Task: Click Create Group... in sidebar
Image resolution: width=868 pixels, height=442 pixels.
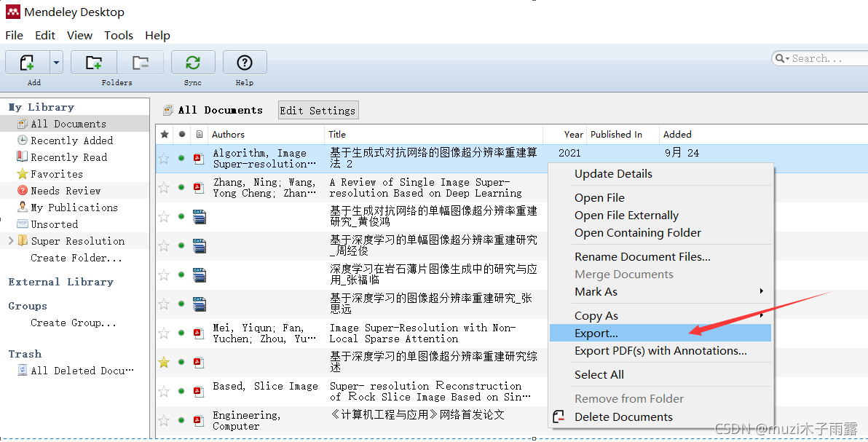Action: [x=74, y=323]
